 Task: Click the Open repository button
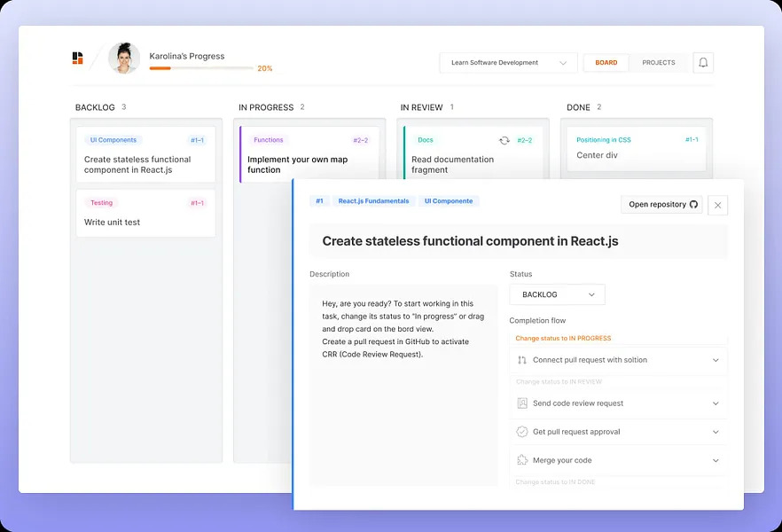661,205
